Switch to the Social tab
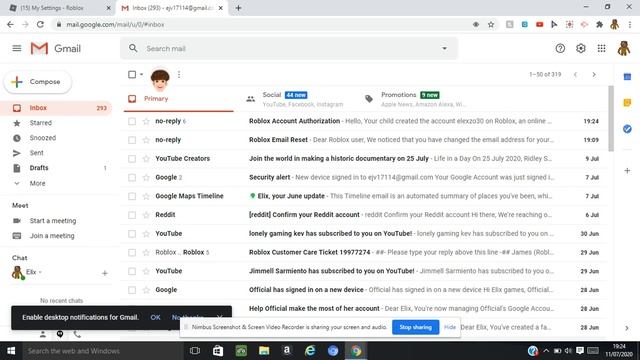 [297, 99]
